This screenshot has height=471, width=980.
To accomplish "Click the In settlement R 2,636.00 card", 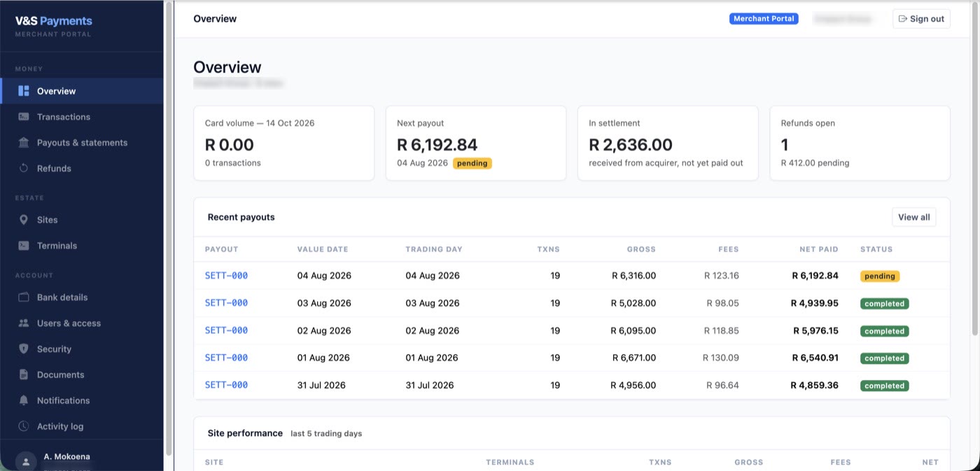I will point(668,143).
